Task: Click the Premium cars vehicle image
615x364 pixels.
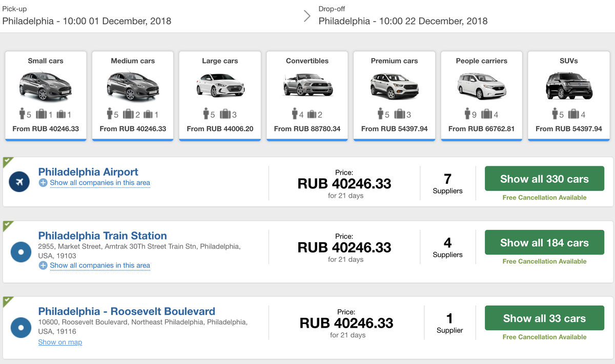Action: click(x=394, y=85)
